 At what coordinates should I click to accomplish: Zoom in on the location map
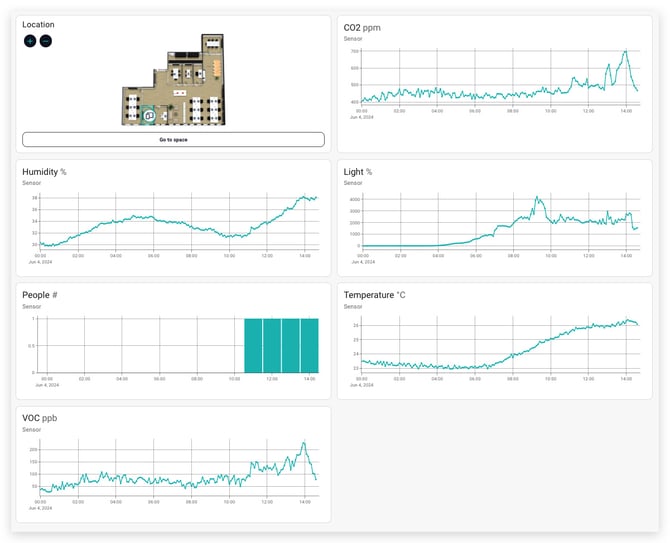coord(30,41)
